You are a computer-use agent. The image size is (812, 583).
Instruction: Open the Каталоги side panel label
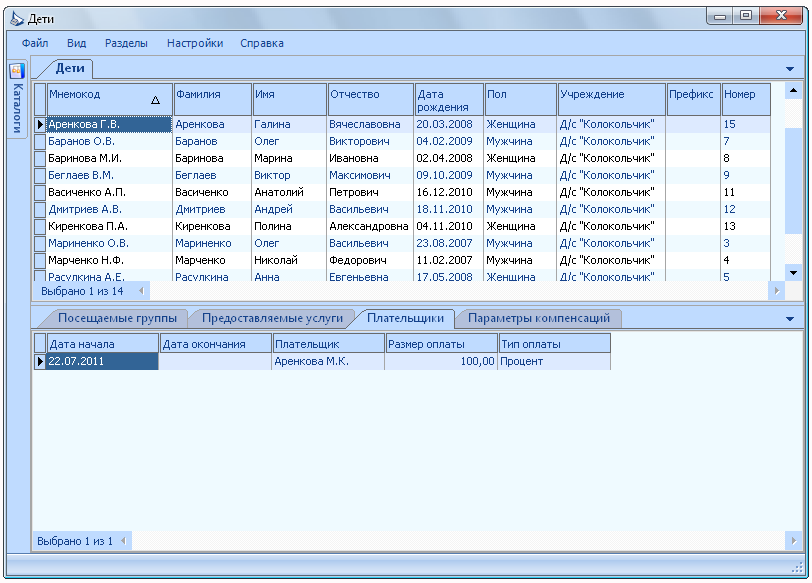point(18,108)
